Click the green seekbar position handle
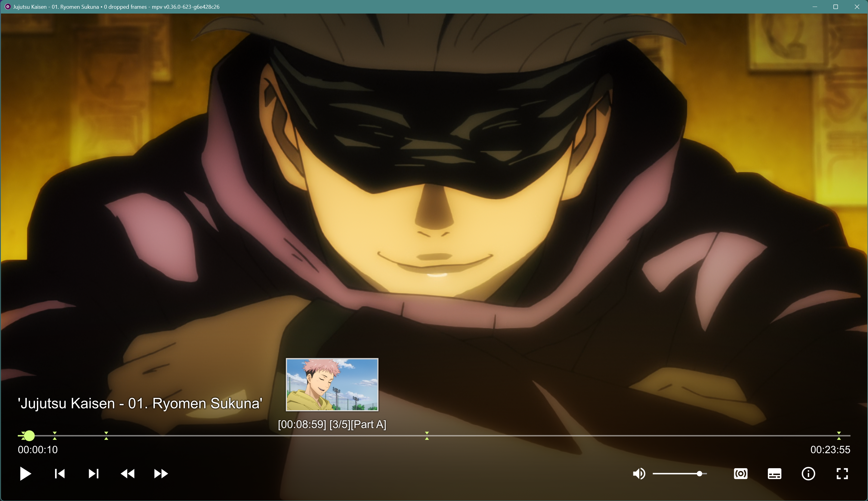This screenshot has width=868, height=501. point(29,436)
